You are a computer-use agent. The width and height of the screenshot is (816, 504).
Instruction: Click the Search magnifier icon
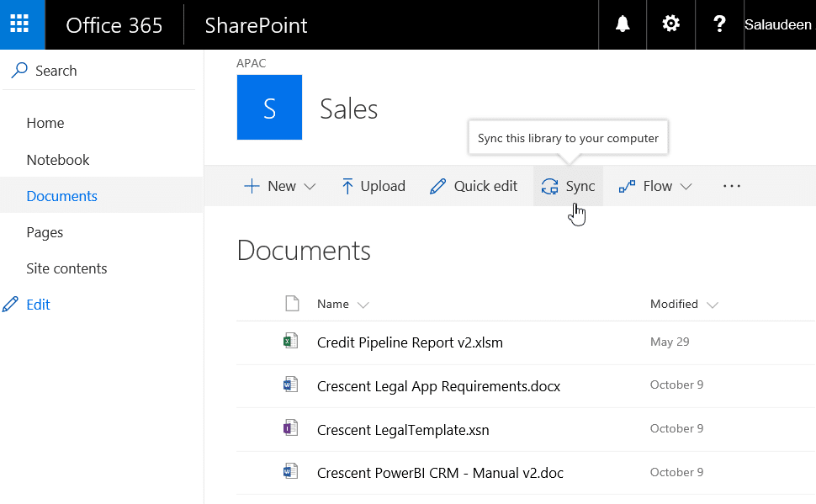pos(17,71)
